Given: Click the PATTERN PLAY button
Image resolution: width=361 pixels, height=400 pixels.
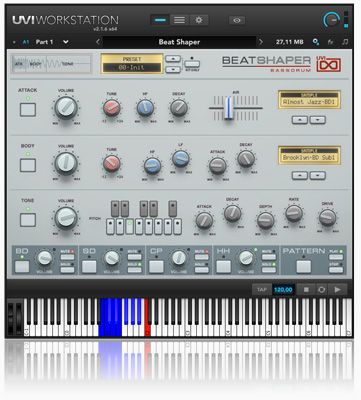Looking at the screenshot, I should [x=336, y=257].
